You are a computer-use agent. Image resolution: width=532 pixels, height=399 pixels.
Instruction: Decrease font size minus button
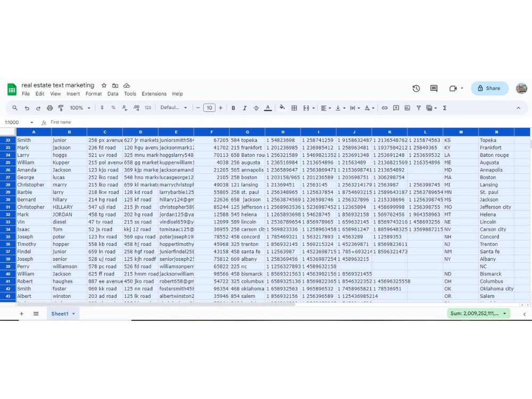point(198,108)
